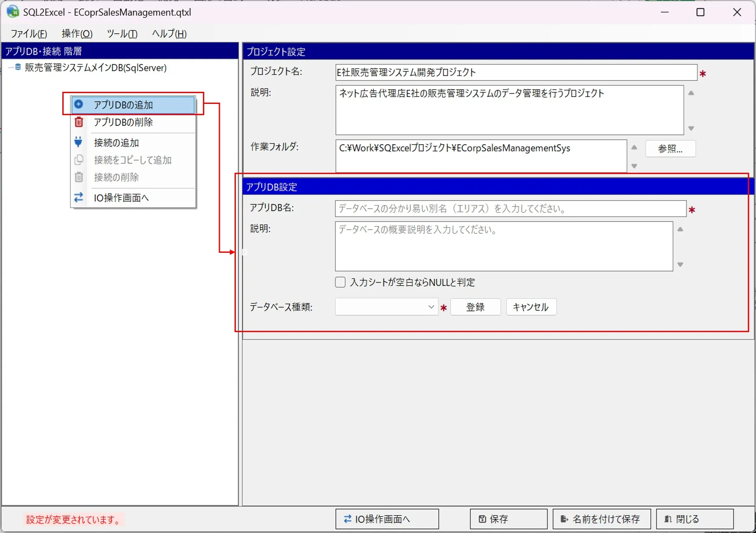Click the 登録 button
The image size is (756, 533).
pyautogui.click(x=475, y=307)
